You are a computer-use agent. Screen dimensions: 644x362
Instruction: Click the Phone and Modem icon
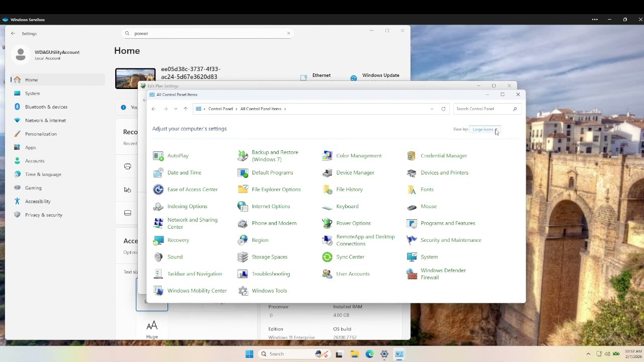click(243, 223)
